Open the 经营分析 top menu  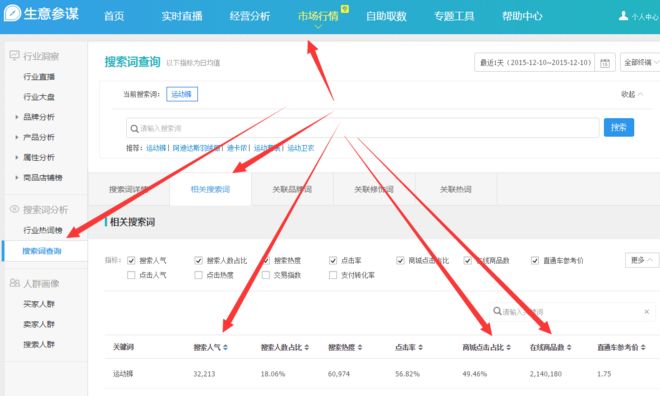(x=250, y=16)
